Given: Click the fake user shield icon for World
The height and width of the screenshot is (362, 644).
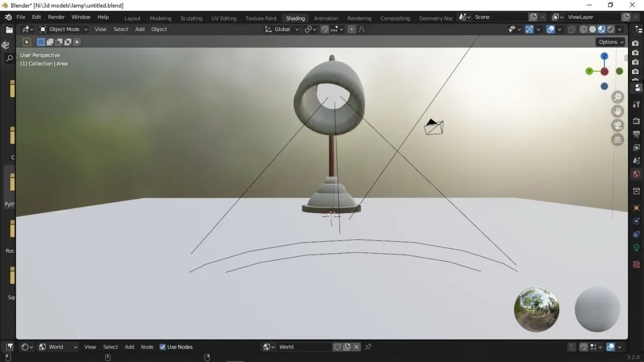Looking at the screenshot, I should 338,347.
